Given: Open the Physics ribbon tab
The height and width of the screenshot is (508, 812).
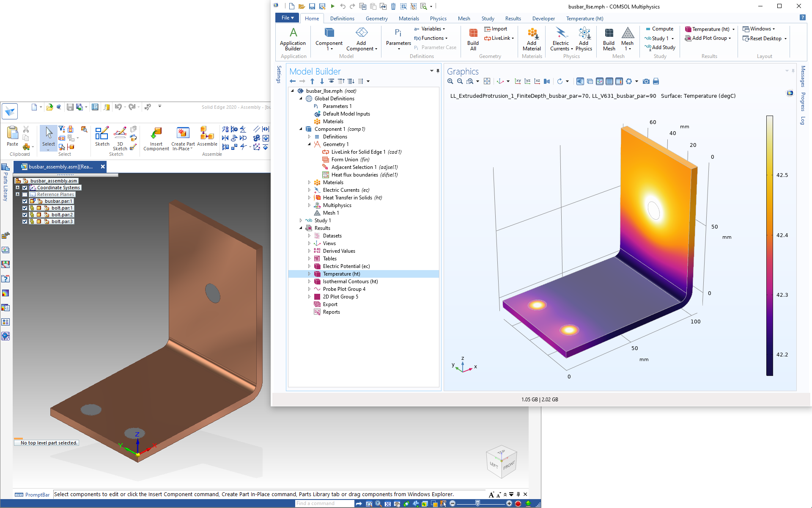Looking at the screenshot, I should pos(438,19).
